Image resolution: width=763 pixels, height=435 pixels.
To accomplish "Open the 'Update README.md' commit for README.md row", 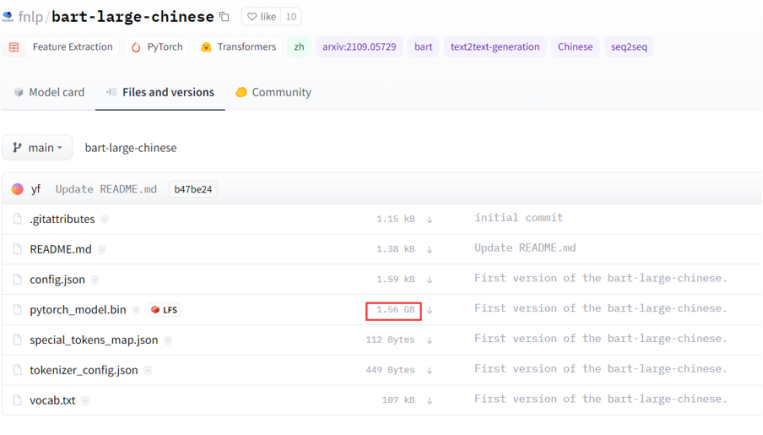I will (x=525, y=248).
